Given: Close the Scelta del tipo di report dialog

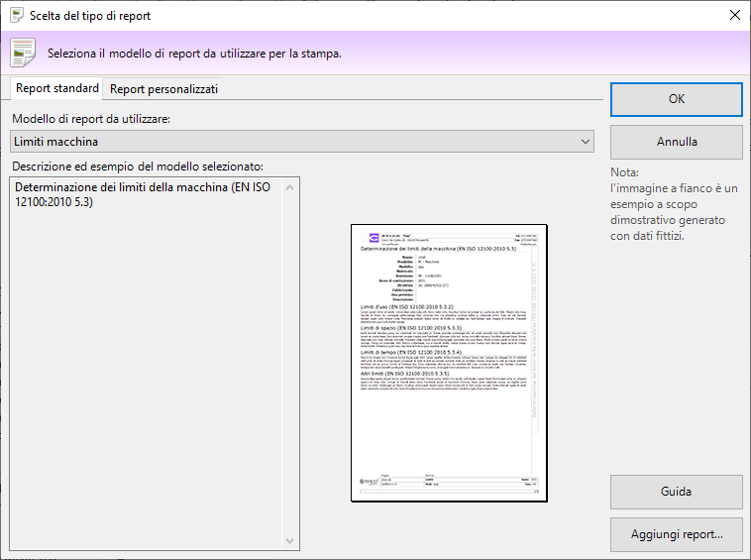Looking at the screenshot, I should (x=734, y=16).
